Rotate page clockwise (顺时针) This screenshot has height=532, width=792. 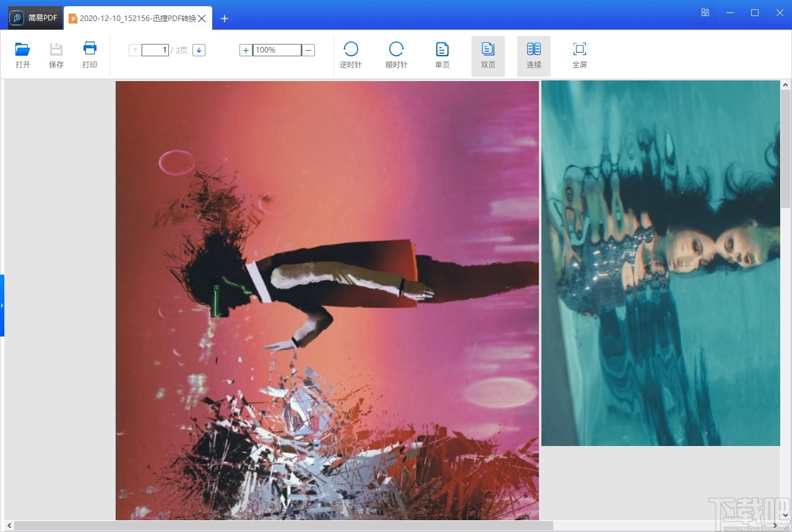pos(397,55)
